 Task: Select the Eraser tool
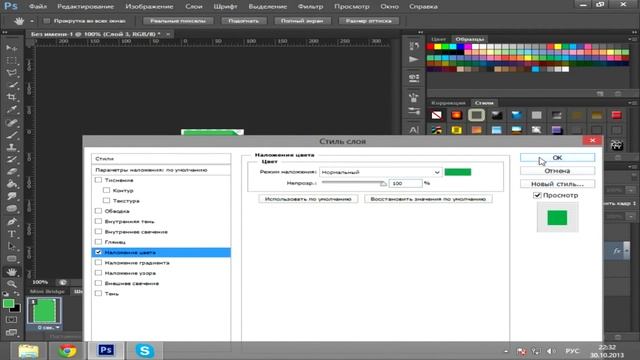pyautogui.click(x=11, y=171)
